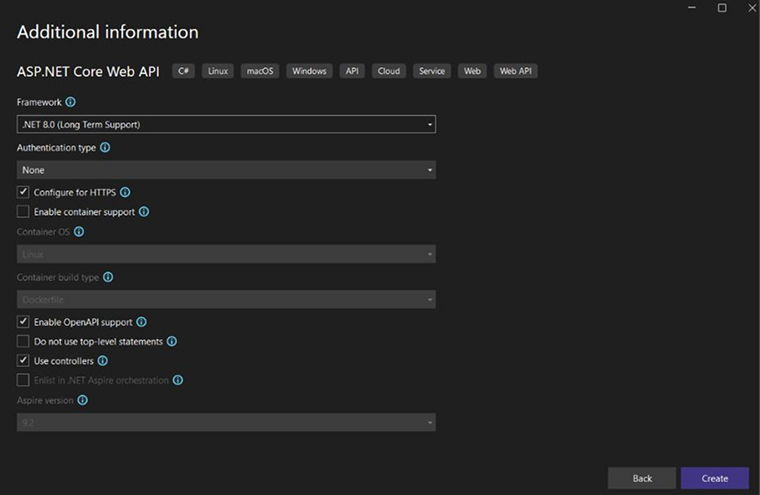Maximize the dialog window
760x495 pixels.
pos(722,8)
